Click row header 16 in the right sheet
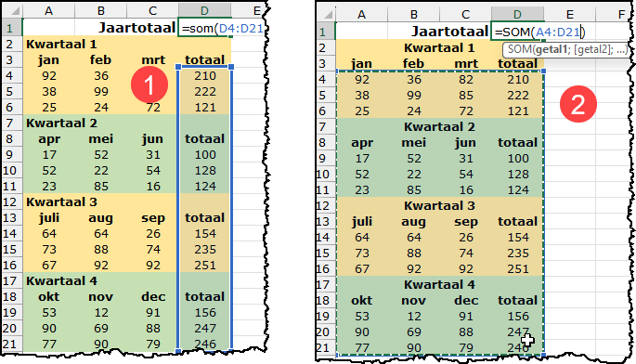The width and height of the screenshot is (636, 364). point(326,268)
